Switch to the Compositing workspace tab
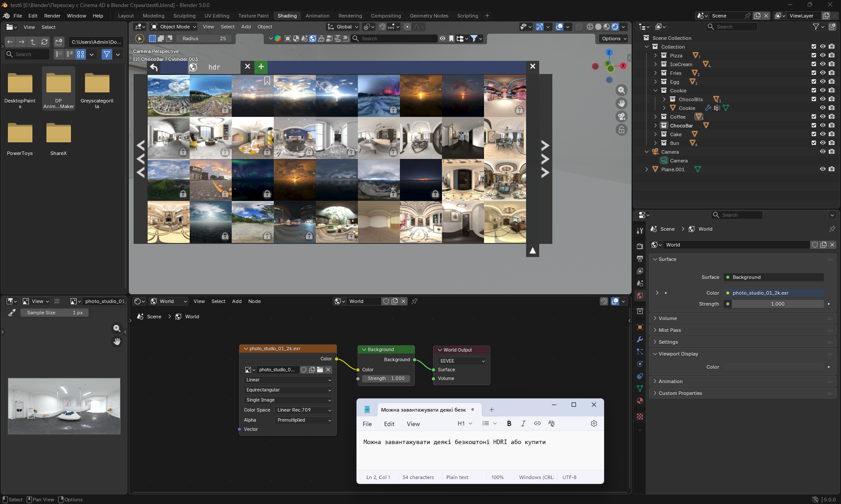The width and height of the screenshot is (841, 504). (x=385, y=16)
